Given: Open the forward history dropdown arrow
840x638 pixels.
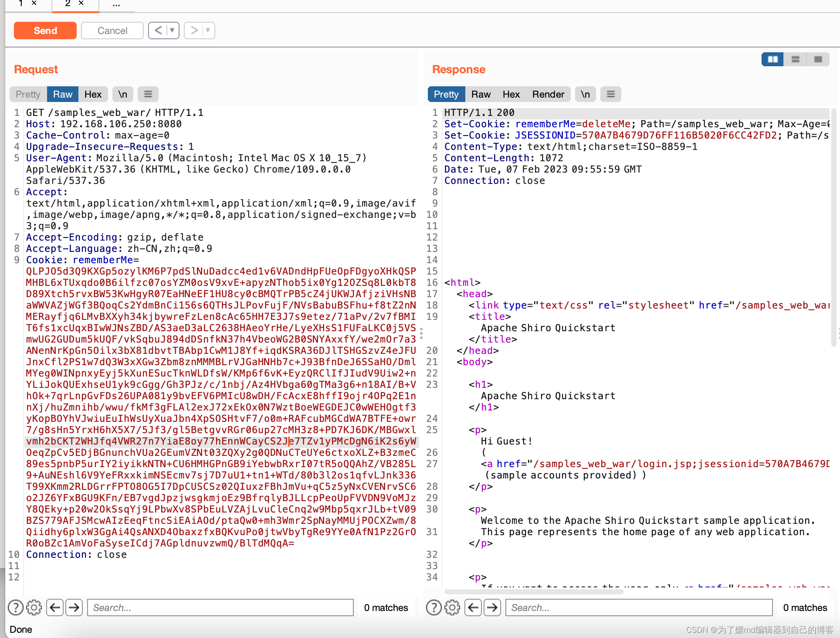Looking at the screenshot, I should pyautogui.click(x=208, y=31).
